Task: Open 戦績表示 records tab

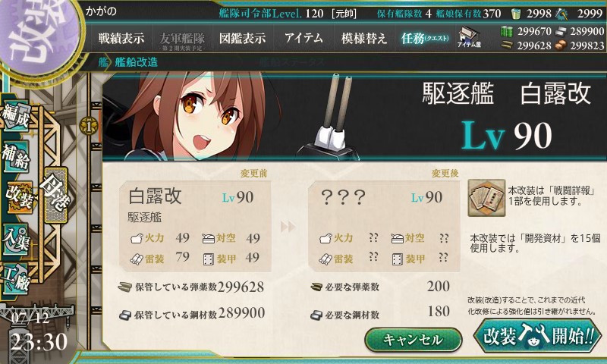Action: point(121,38)
